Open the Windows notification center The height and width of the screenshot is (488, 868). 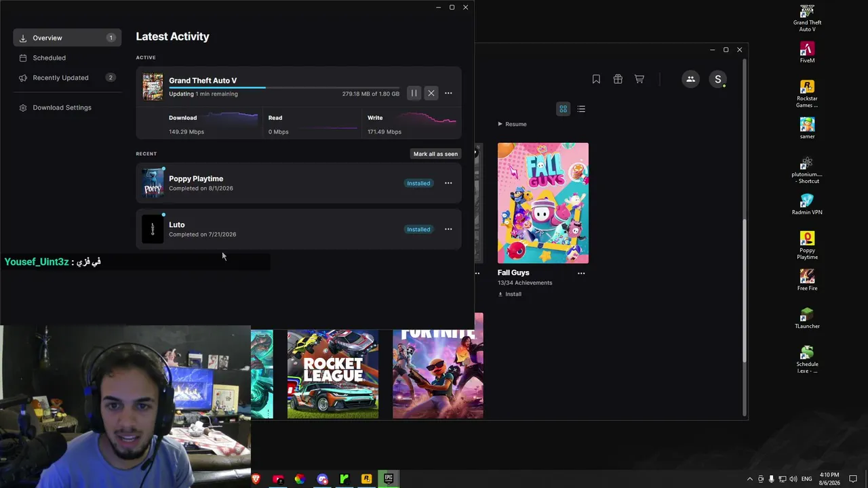[x=853, y=479]
